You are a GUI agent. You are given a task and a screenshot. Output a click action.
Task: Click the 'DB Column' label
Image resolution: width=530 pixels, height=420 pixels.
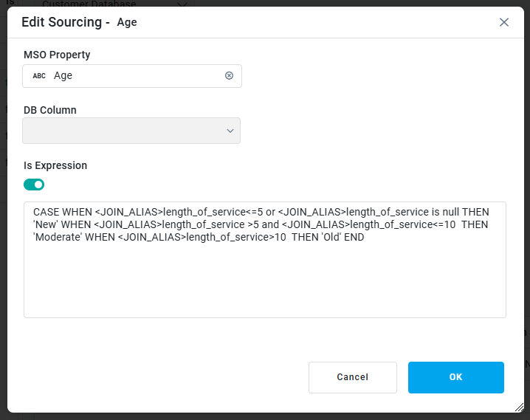click(50, 110)
